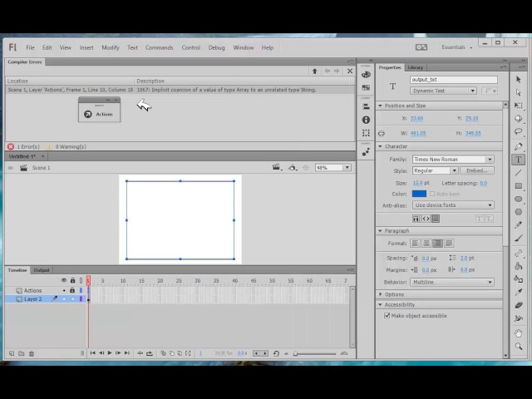Select the Paint Bucket tool
This screenshot has height=399, width=532.
click(x=518, y=266)
